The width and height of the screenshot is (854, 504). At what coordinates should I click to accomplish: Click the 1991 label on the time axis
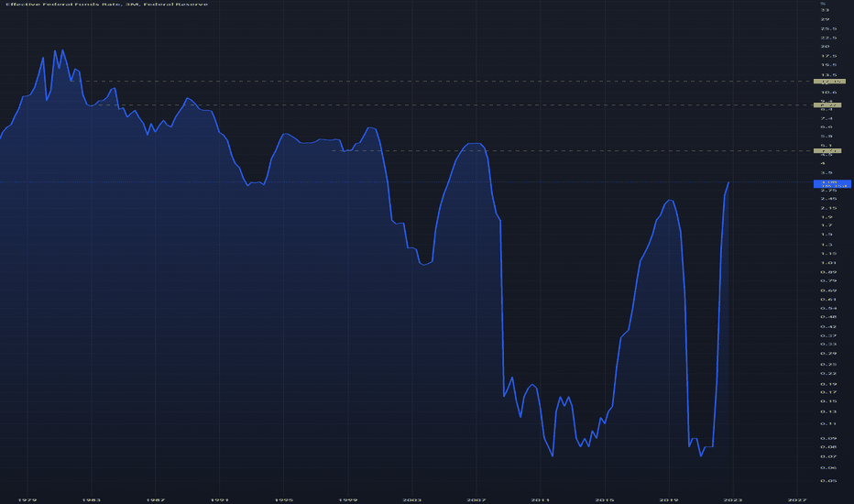pos(220,499)
